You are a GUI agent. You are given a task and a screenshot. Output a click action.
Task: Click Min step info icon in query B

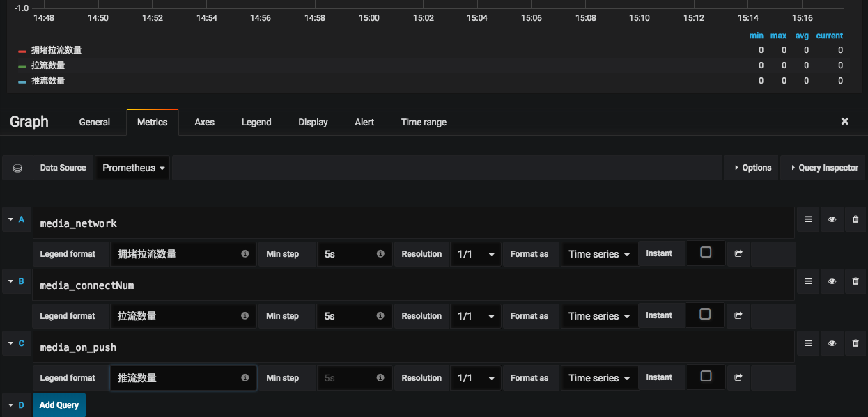(x=380, y=315)
